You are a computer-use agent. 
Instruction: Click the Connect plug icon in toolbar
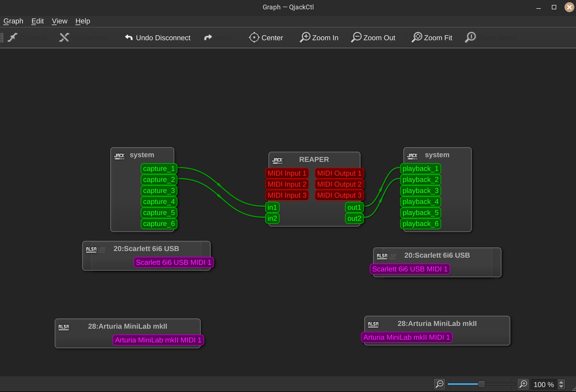(13, 37)
